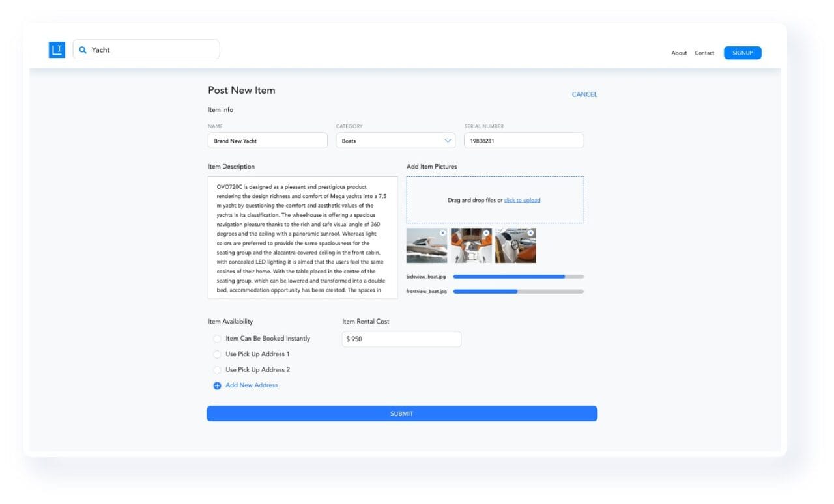
Task: Click the Item Rental Cost field
Action: tap(401, 339)
